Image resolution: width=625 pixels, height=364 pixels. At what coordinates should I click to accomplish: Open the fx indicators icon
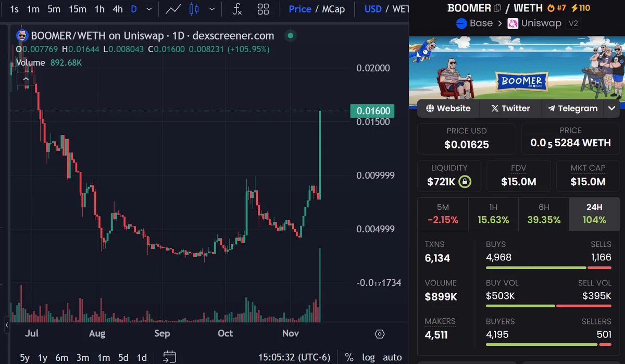(x=237, y=9)
